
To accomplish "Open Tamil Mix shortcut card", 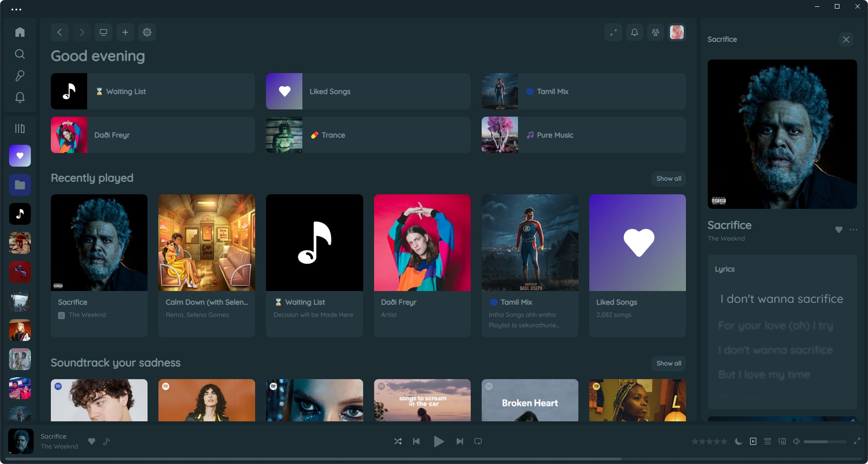I will pyautogui.click(x=584, y=91).
